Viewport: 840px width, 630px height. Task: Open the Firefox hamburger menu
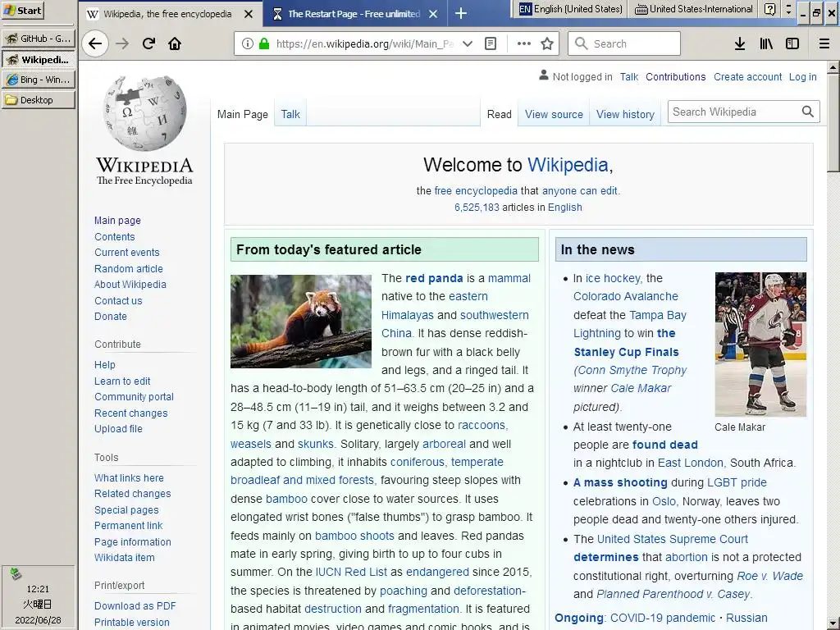click(x=824, y=43)
